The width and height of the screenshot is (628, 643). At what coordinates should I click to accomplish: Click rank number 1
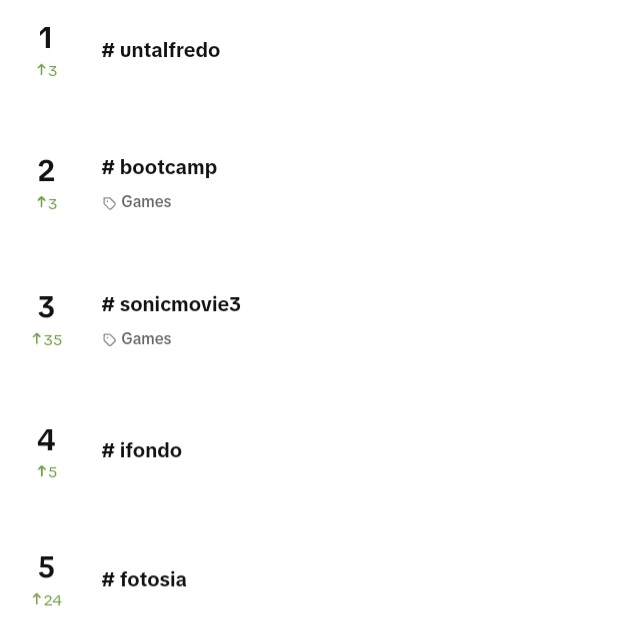tap(46, 38)
